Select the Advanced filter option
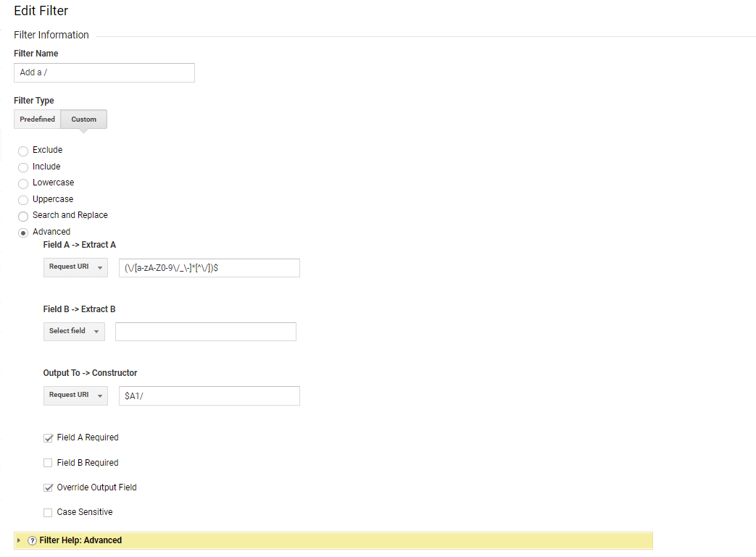Image resolution: width=756 pixels, height=557 pixels. click(22, 232)
